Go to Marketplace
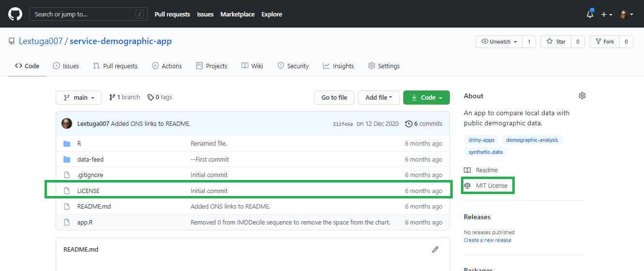 237,14
